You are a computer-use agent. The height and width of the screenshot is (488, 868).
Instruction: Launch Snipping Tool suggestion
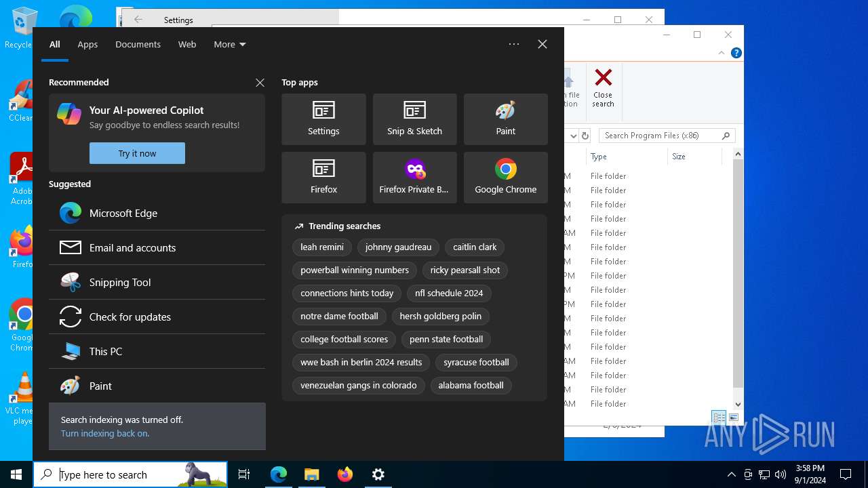point(157,282)
